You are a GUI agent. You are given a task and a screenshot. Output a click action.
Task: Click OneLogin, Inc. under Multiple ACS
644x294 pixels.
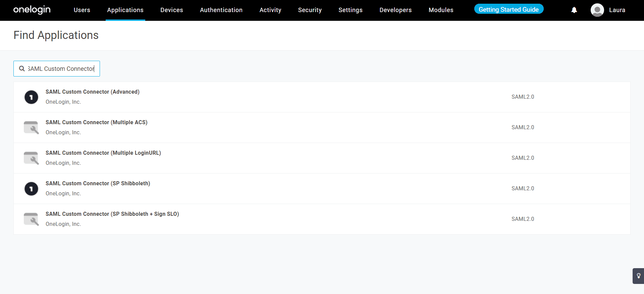pyautogui.click(x=63, y=132)
